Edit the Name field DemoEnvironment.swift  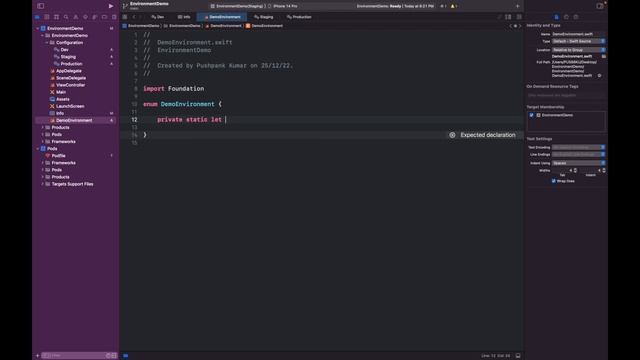pyautogui.click(x=578, y=34)
